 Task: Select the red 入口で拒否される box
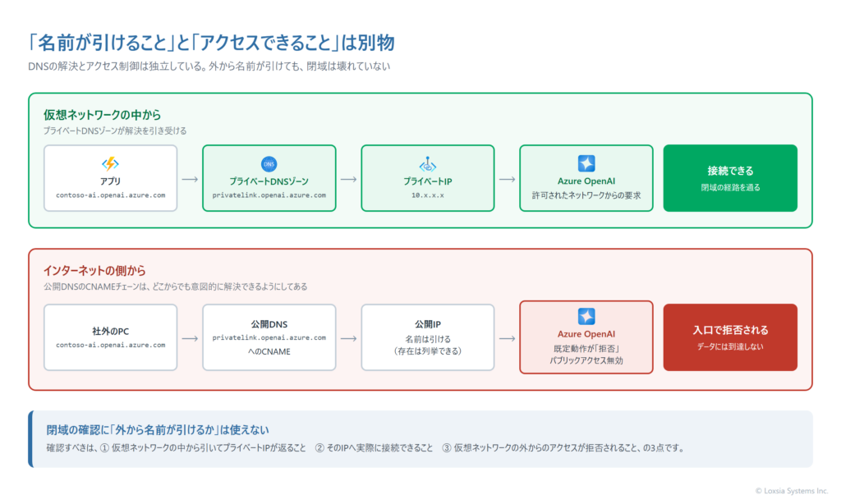click(x=730, y=337)
